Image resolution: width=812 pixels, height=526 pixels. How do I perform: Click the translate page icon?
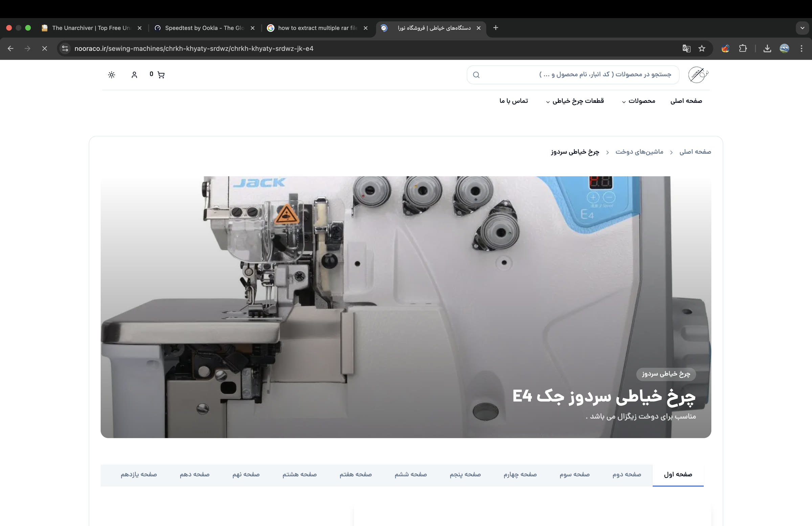click(x=686, y=48)
